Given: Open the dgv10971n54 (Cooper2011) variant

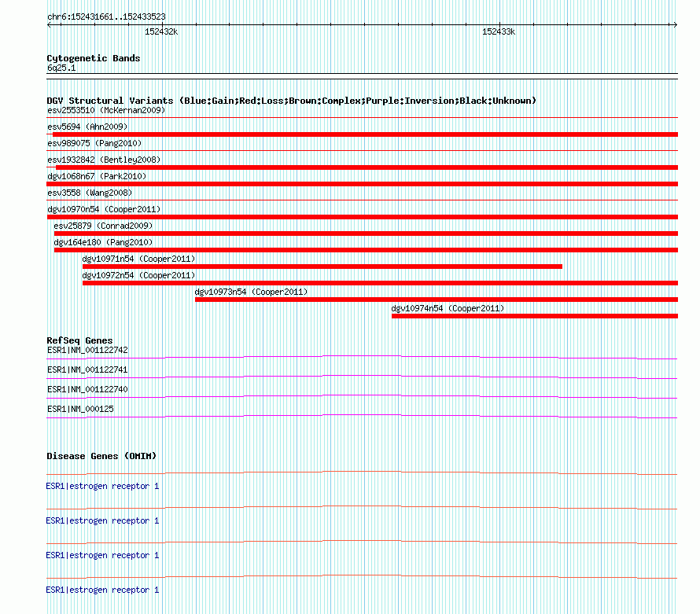Looking at the screenshot, I should 139,259.
